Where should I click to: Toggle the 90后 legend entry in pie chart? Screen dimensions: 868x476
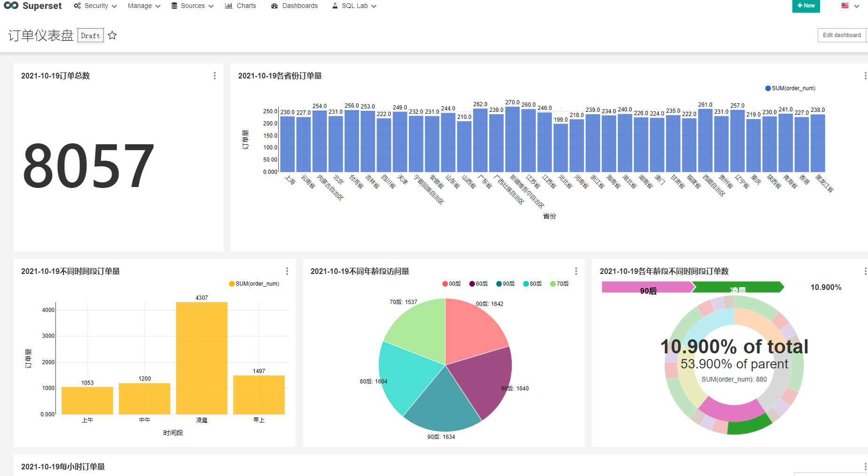[506, 284]
